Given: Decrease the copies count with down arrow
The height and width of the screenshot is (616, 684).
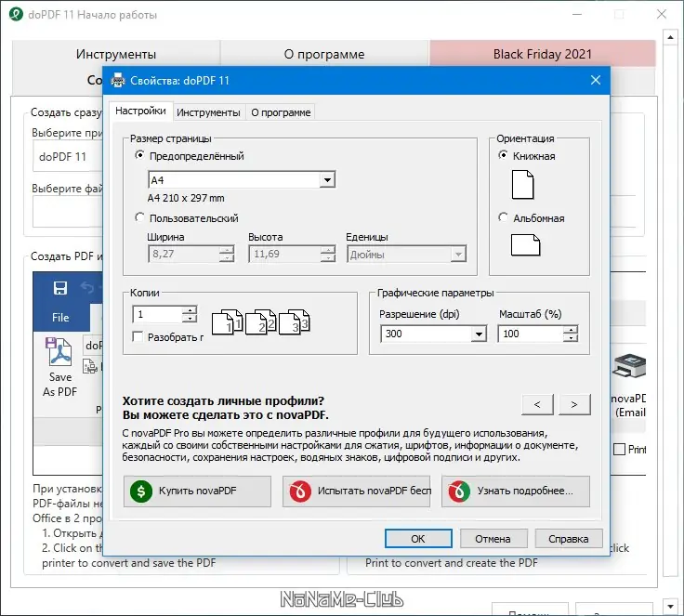Looking at the screenshot, I should click(190, 318).
